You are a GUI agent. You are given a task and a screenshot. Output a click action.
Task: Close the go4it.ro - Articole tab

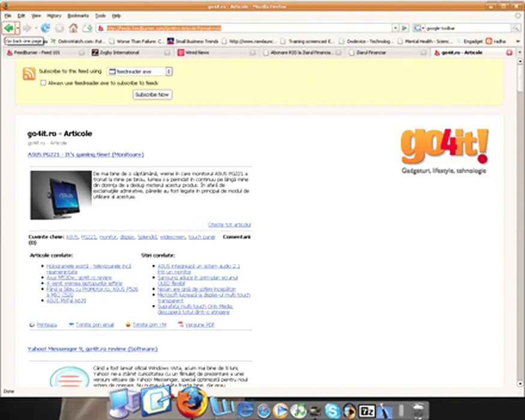click(509, 53)
